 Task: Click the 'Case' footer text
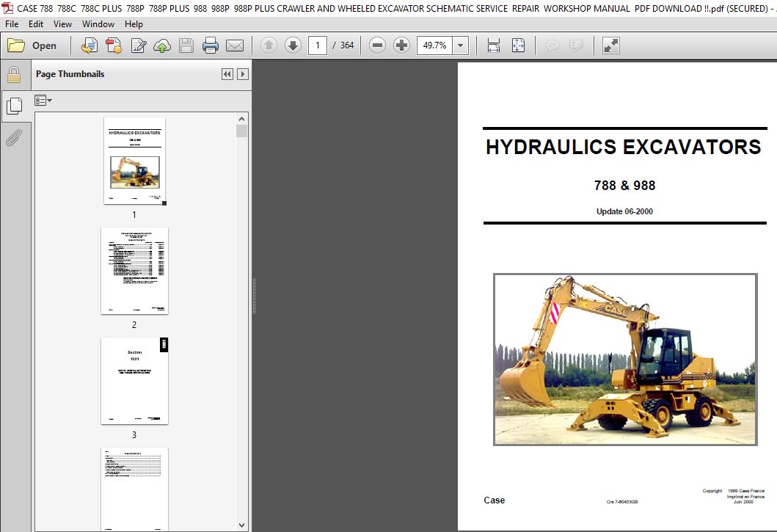tap(494, 500)
